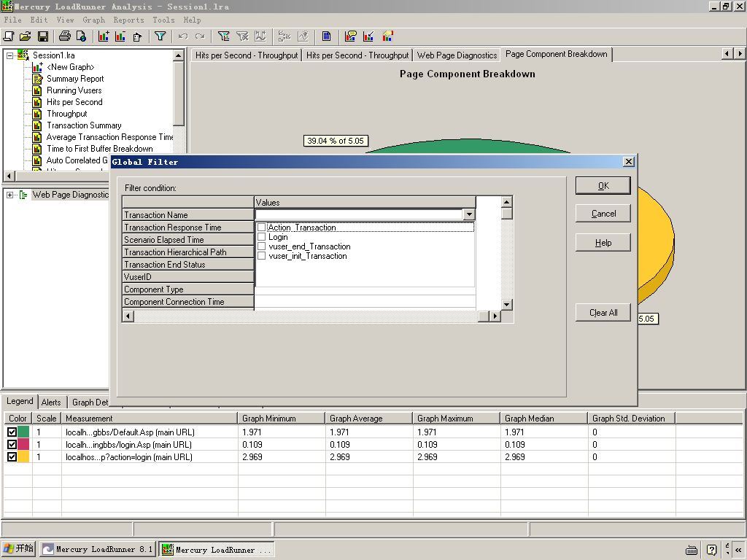Screen dimensions: 747x560
Task: Switch to Mercury LoadRunner 8.1 taskbar button
Action: [98, 549]
